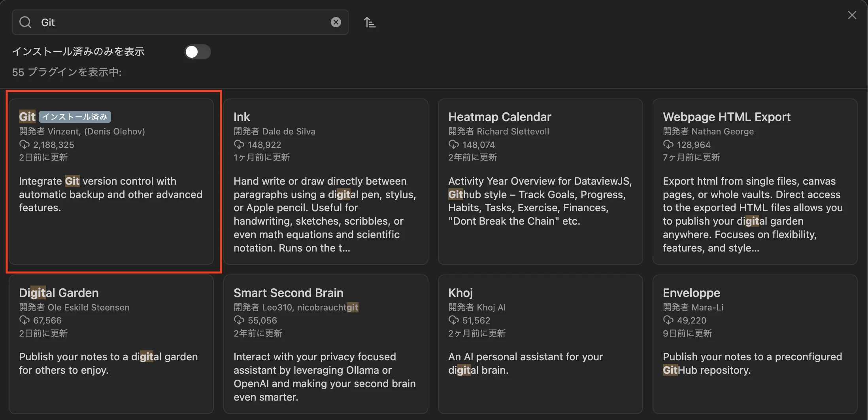
Task: Click author text 'Mara-Li'
Action: [x=708, y=307]
